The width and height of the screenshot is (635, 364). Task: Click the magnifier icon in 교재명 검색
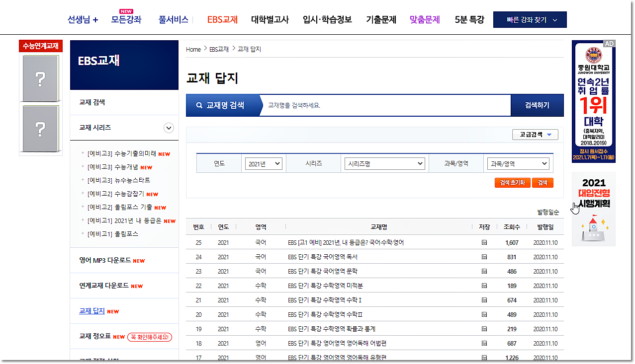coord(199,105)
